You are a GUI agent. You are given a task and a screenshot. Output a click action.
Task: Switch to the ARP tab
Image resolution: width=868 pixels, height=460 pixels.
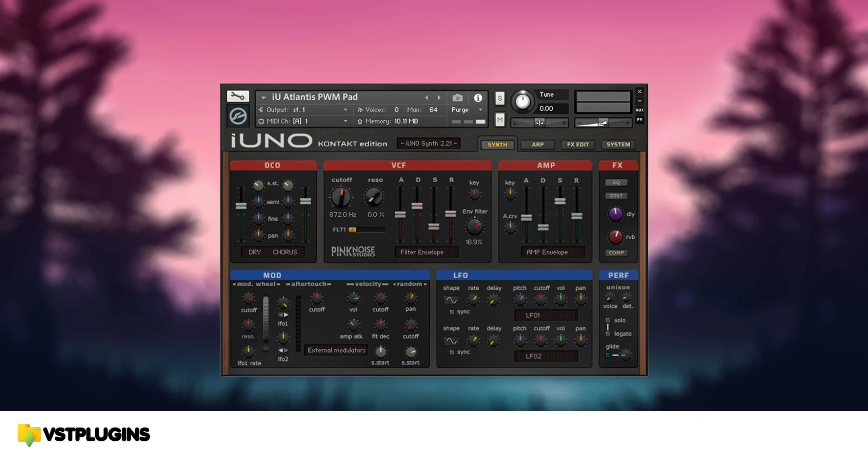click(538, 145)
